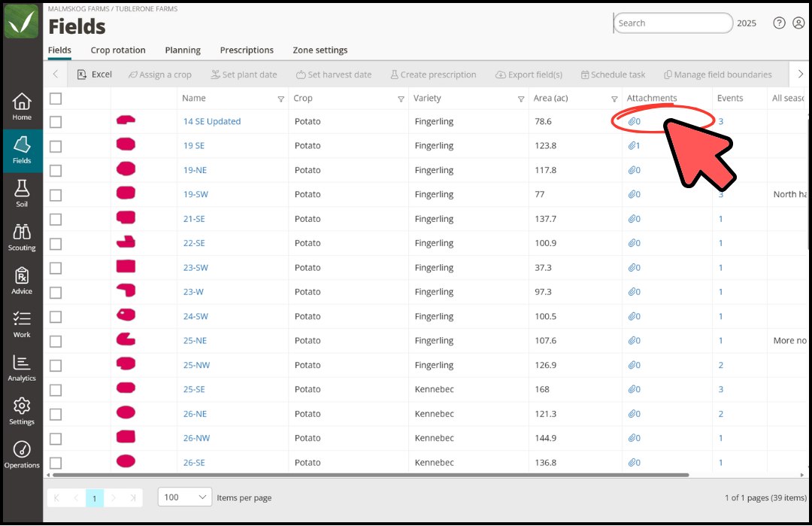Open Operations in the sidebar
This screenshot has height=526, width=812.
(x=22, y=455)
